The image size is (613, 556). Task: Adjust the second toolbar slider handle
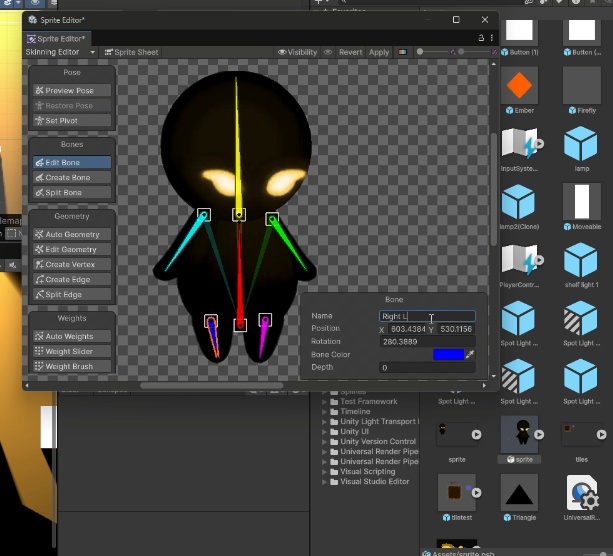[x=461, y=52]
